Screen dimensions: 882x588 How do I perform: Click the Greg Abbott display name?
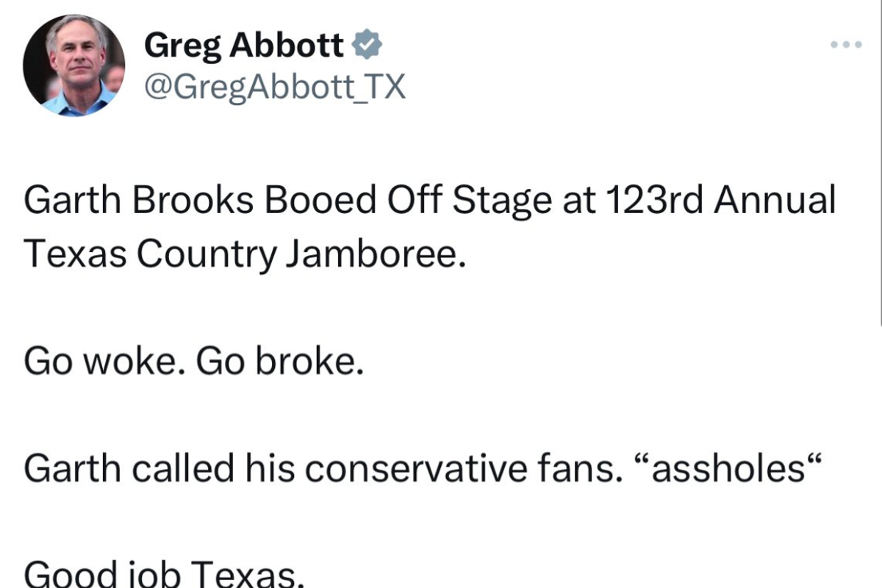243,43
